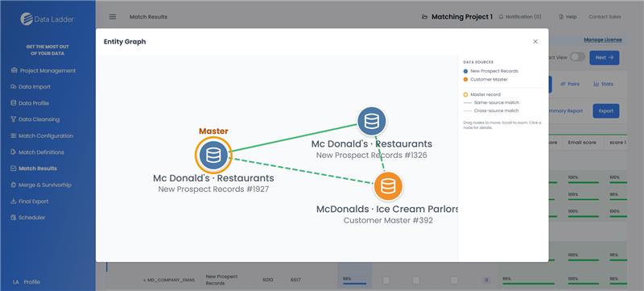Open Match Configuration from the sidebar
The image size is (644, 291).
click(x=42, y=135)
